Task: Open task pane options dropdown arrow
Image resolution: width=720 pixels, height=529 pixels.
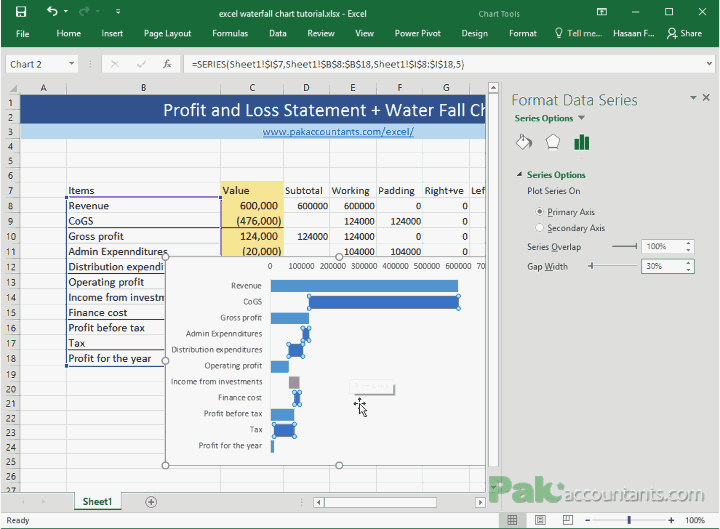Action: 693,97
